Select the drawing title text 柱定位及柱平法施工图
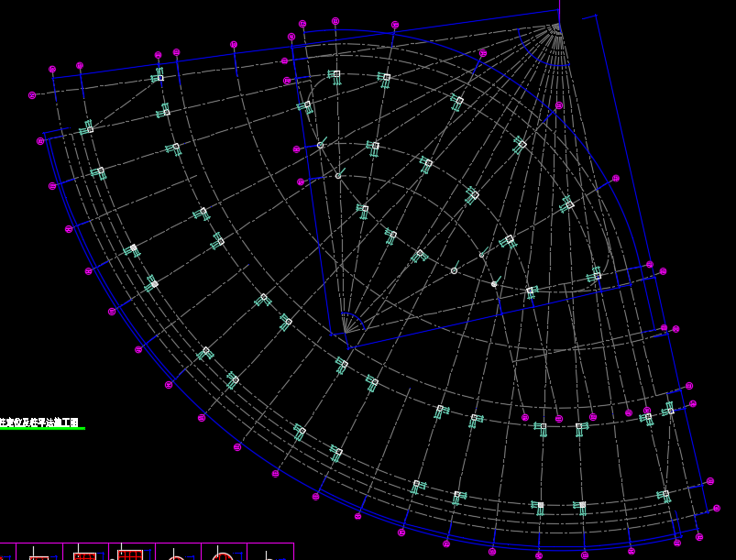 coord(39,422)
